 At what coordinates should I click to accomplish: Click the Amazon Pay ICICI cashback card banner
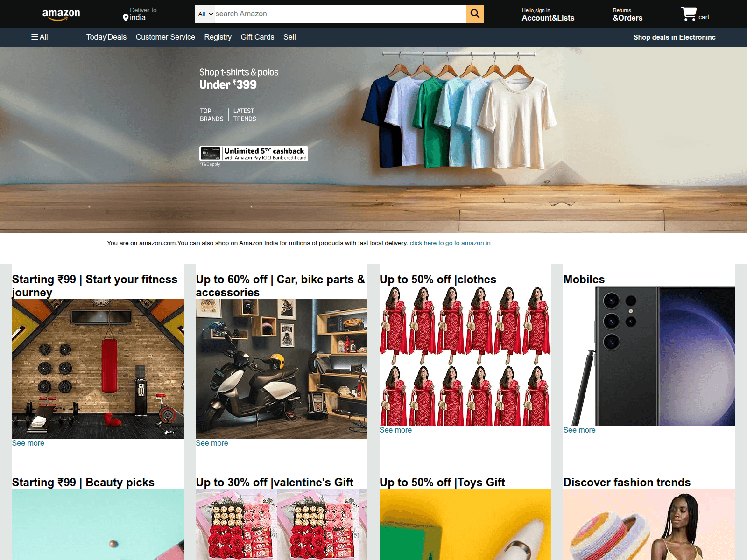pos(254,154)
